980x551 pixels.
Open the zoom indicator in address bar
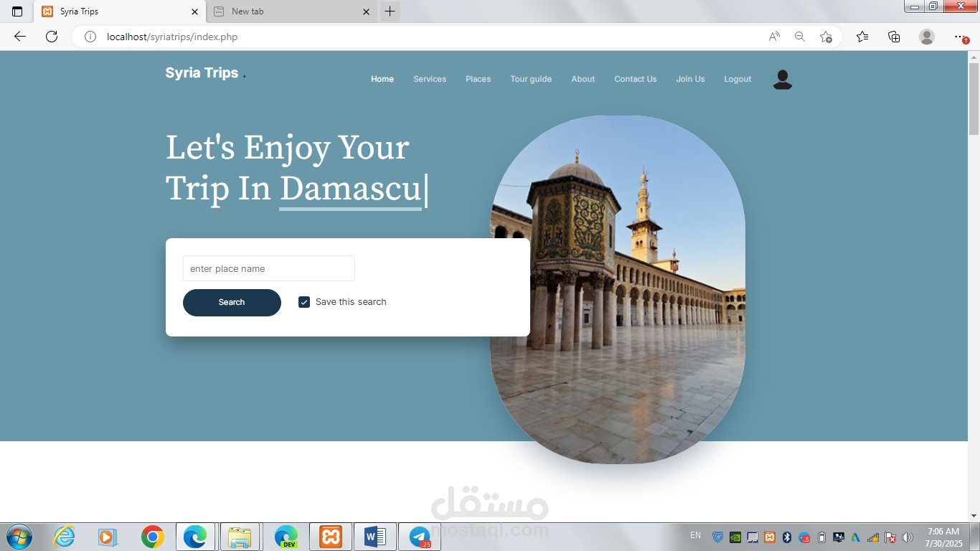pos(800,37)
